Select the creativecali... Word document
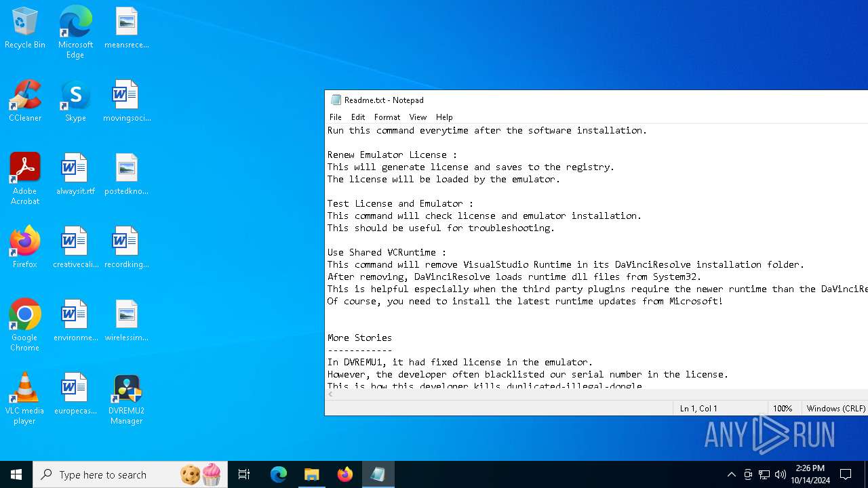Image resolution: width=868 pixels, height=488 pixels. click(x=75, y=248)
